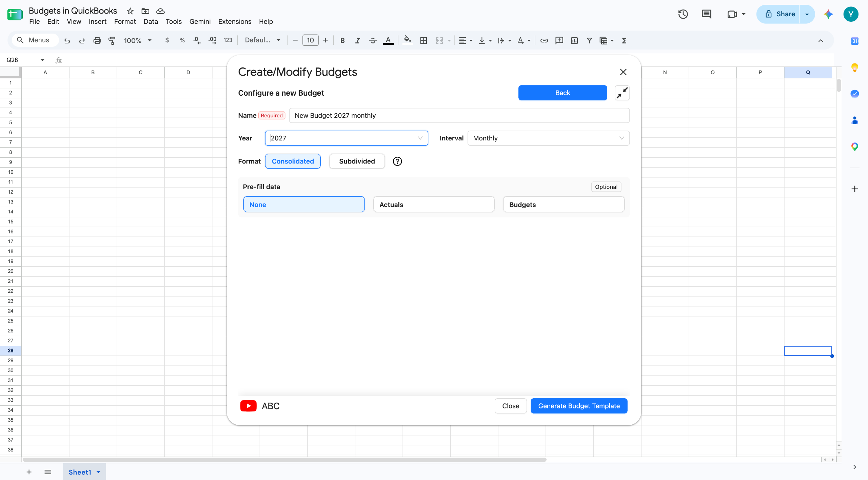This screenshot has width=868, height=480.
Task: Select Actuals pre-fill option
Action: pyautogui.click(x=434, y=205)
